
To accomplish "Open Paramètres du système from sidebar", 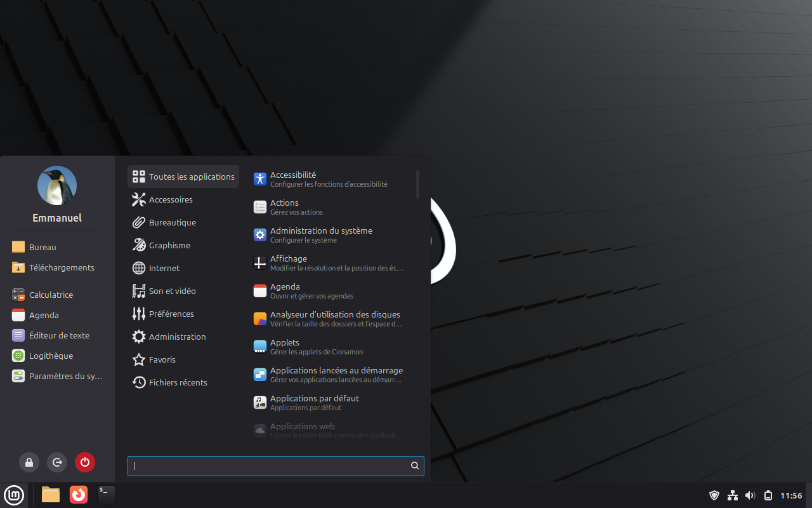I will (x=57, y=376).
